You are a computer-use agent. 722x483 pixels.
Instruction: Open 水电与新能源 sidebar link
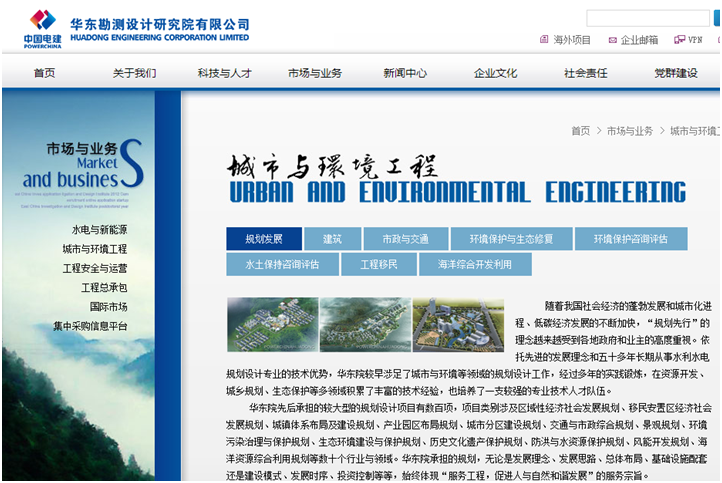(99, 230)
